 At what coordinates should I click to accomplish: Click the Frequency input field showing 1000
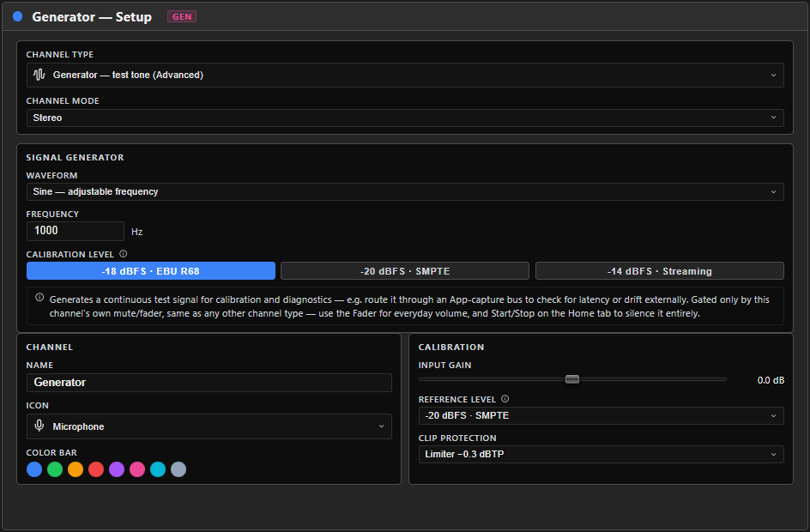[76, 231]
